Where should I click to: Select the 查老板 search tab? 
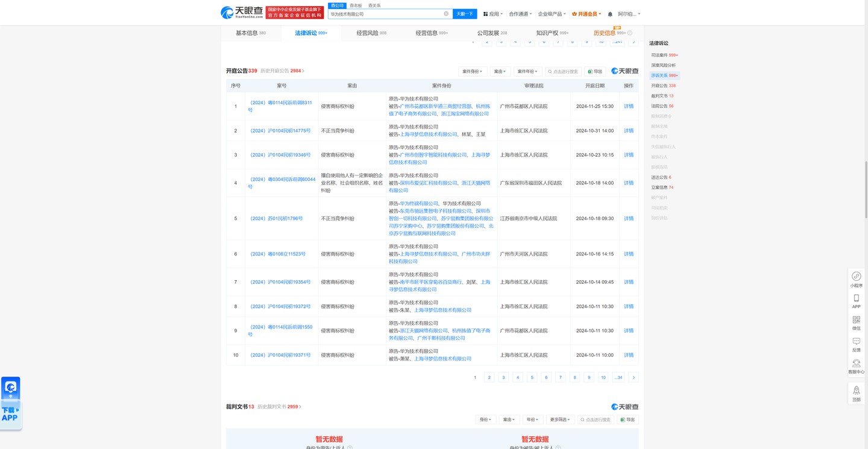356,5
